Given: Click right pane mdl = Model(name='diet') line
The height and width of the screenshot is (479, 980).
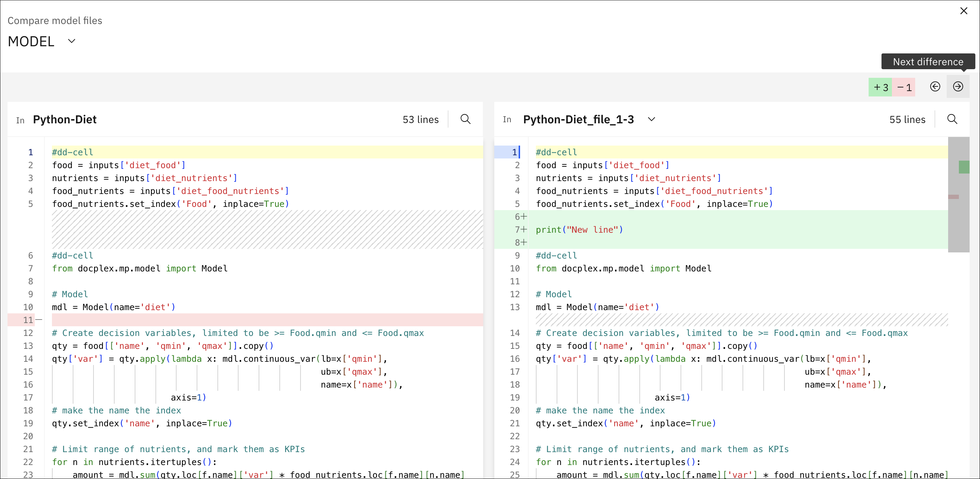Looking at the screenshot, I should (x=597, y=307).
